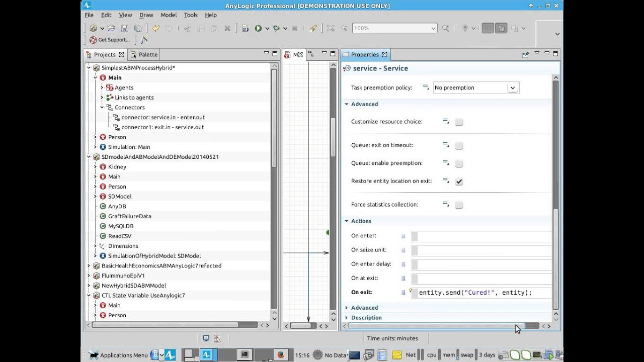The width and height of the screenshot is (644, 362).
Task: Click the New model toolbar icon
Action: [93, 29]
